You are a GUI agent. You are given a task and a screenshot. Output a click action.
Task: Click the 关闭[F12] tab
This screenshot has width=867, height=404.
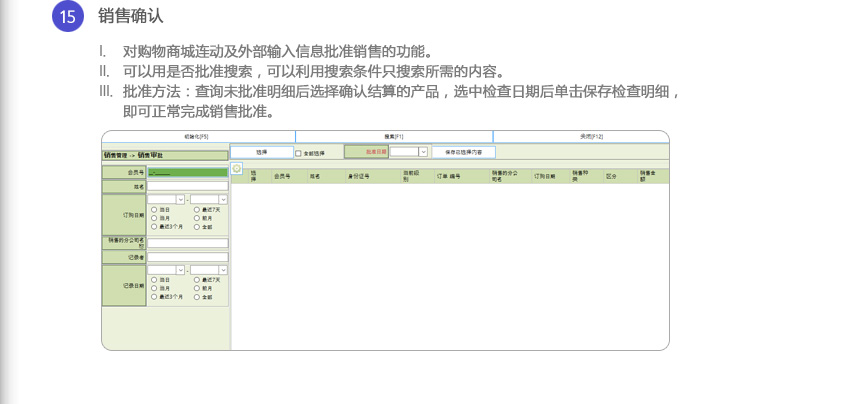click(580, 136)
